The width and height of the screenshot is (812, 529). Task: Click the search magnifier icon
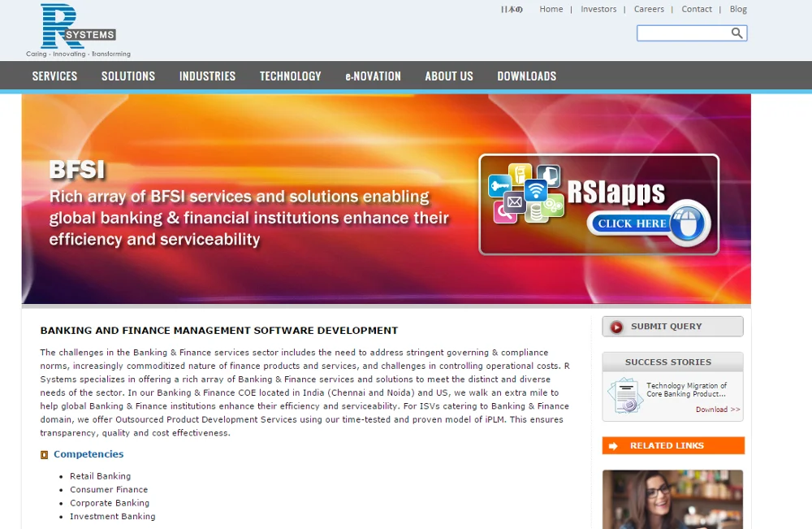[736, 33]
